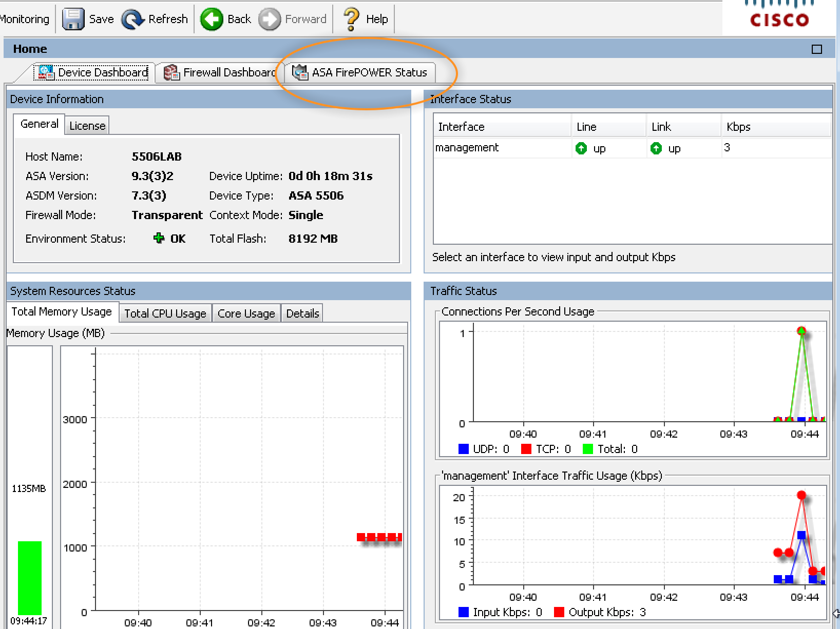The height and width of the screenshot is (629, 840).
Task: Click the green Total legend swatch
Action: (x=588, y=449)
